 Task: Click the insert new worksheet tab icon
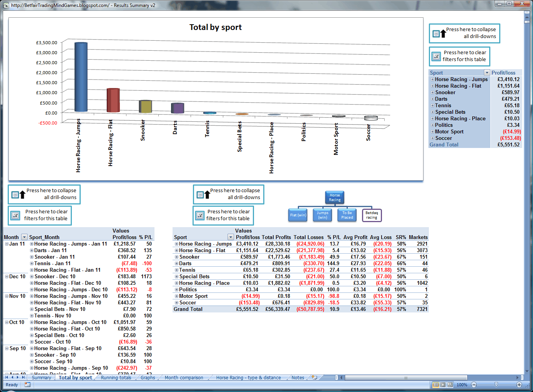pos(314,377)
